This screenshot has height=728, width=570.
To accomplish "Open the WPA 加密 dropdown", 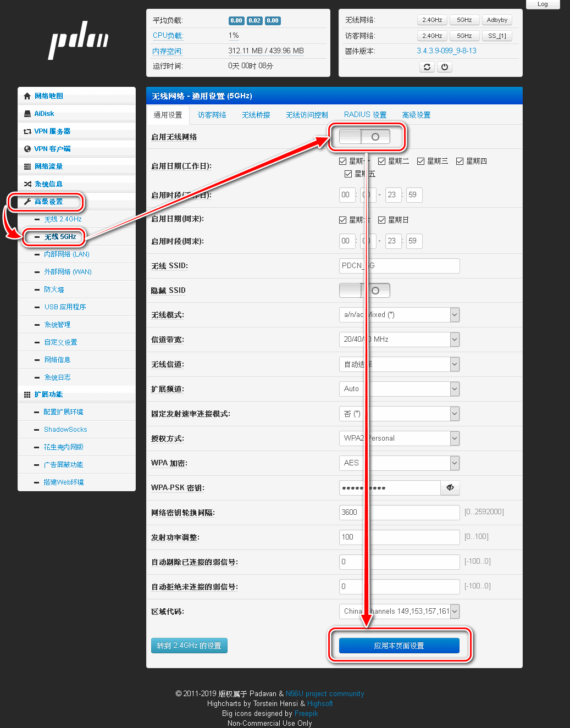I will 399,463.
